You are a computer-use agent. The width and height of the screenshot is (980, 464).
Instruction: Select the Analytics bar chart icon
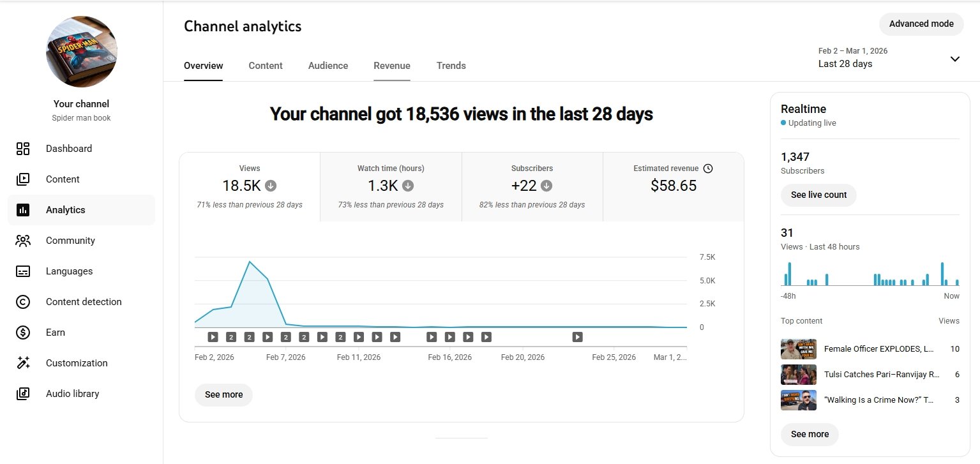pos(23,210)
